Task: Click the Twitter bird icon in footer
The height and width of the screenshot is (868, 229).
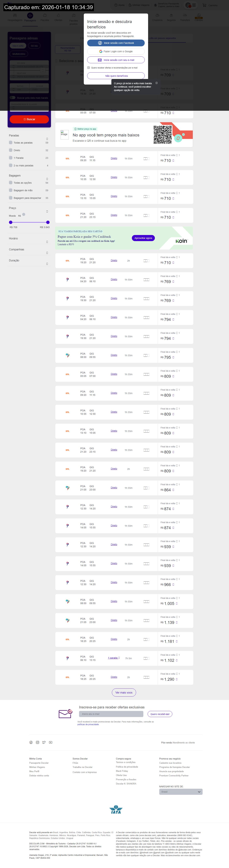Action: tap(44, 742)
